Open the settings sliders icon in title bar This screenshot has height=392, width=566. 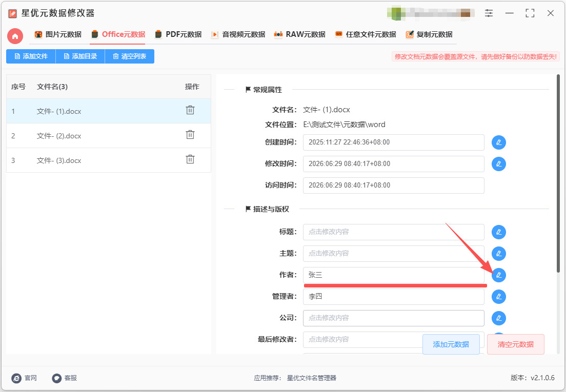(x=489, y=13)
